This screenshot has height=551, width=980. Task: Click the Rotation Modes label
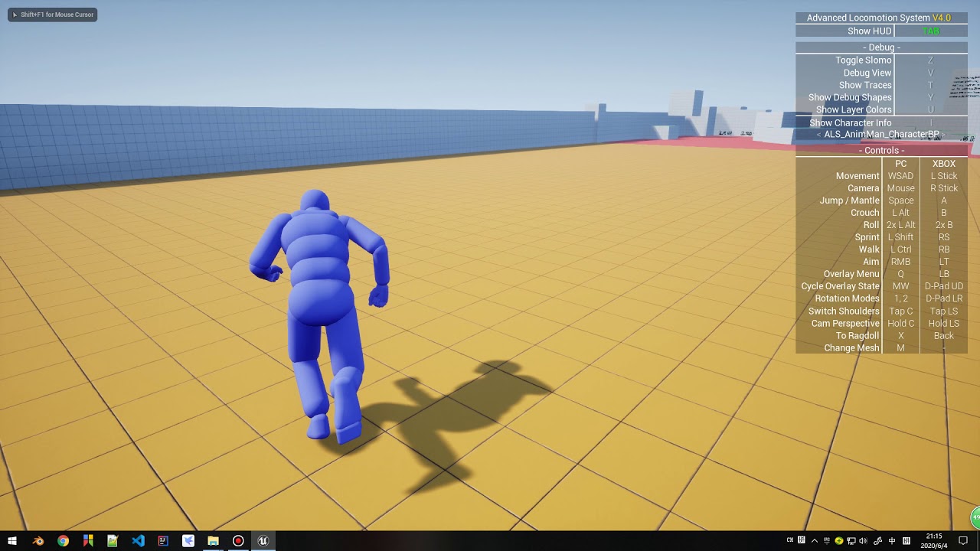(848, 298)
